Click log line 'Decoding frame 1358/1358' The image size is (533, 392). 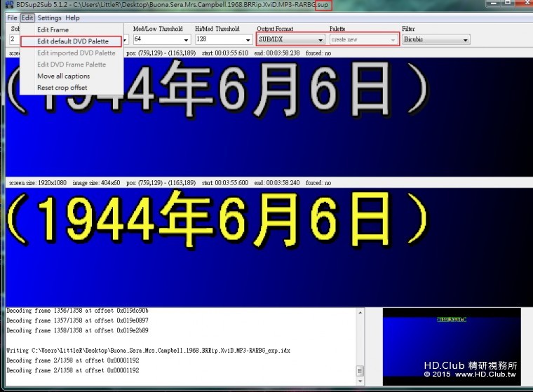(x=78, y=330)
